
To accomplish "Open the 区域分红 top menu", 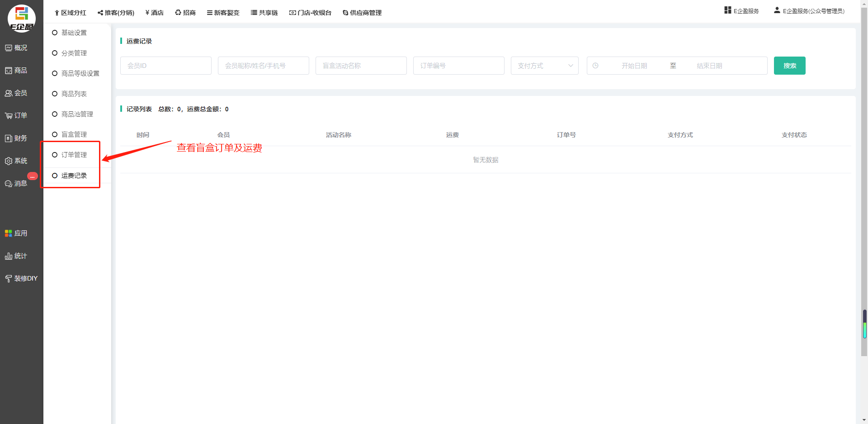I will click(x=70, y=13).
